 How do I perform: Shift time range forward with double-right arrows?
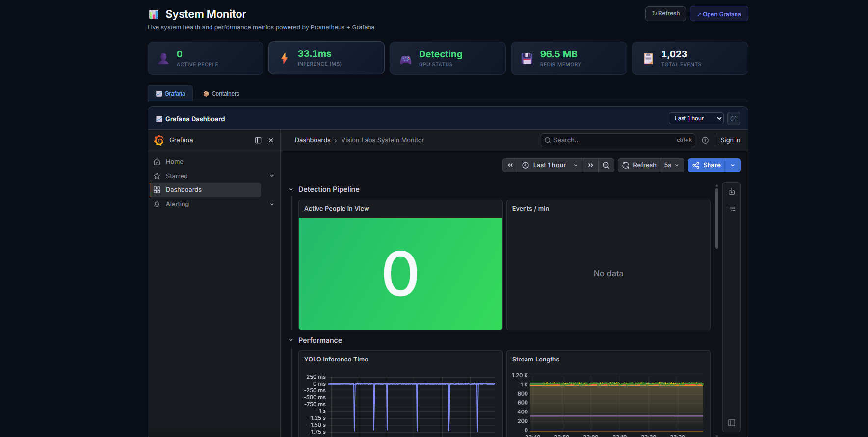click(x=591, y=165)
